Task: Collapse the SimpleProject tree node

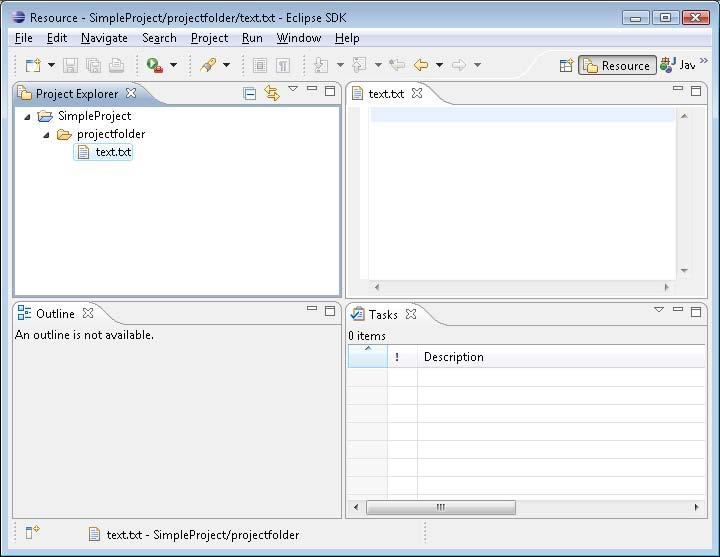Action: pos(27,117)
